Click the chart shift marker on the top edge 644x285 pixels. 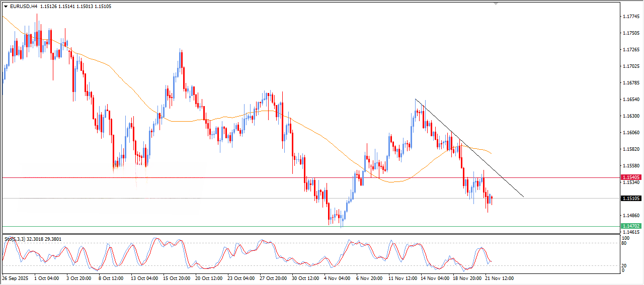(x=497, y=4)
